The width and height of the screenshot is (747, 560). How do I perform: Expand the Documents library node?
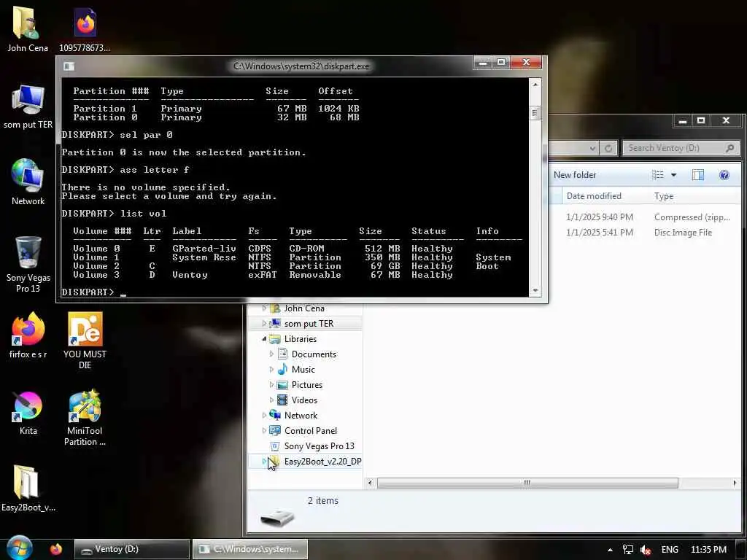point(271,354)
